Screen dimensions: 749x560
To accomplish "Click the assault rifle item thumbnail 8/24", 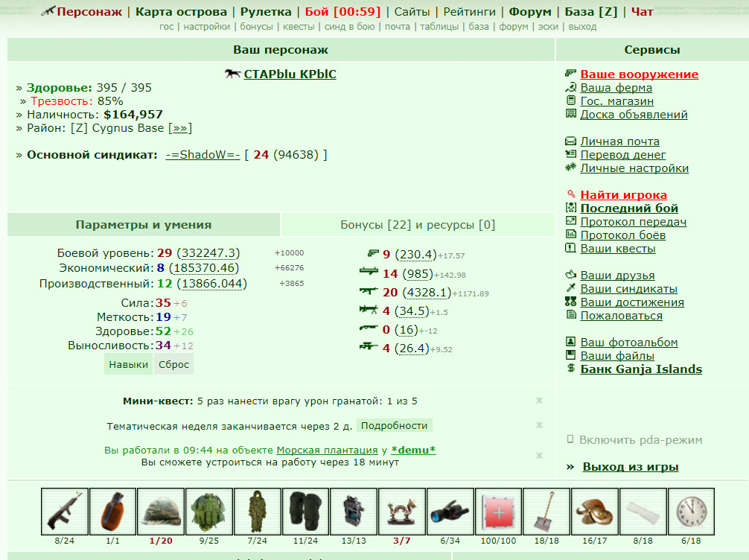I will pyautogui.click(x=65, y=512).
